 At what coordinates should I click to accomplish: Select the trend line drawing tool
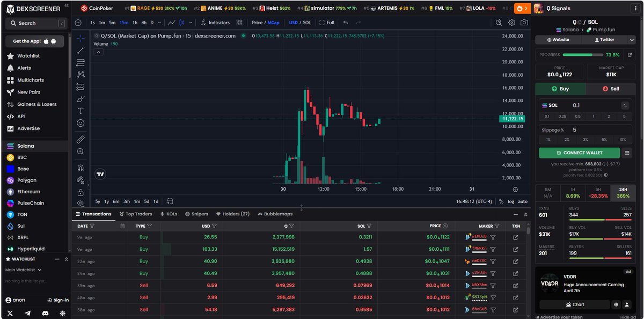click(80, 49)
